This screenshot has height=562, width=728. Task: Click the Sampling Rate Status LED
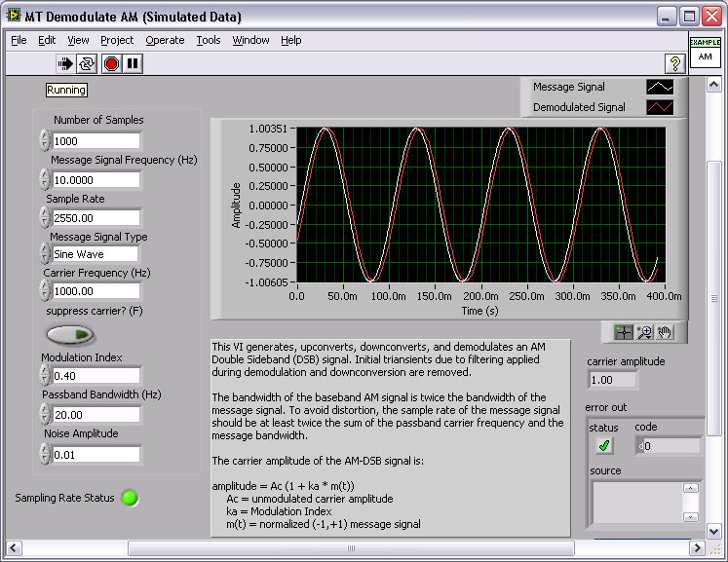pyautogui.click(x=130, y=498)
